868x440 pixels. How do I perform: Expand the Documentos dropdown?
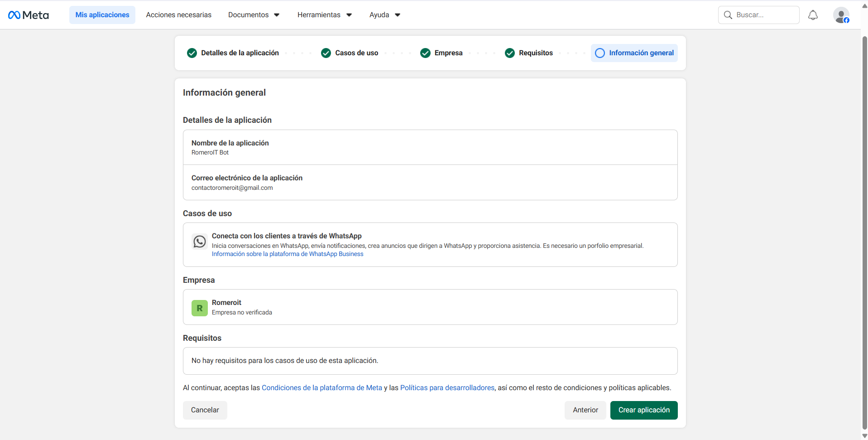point(254,15)
